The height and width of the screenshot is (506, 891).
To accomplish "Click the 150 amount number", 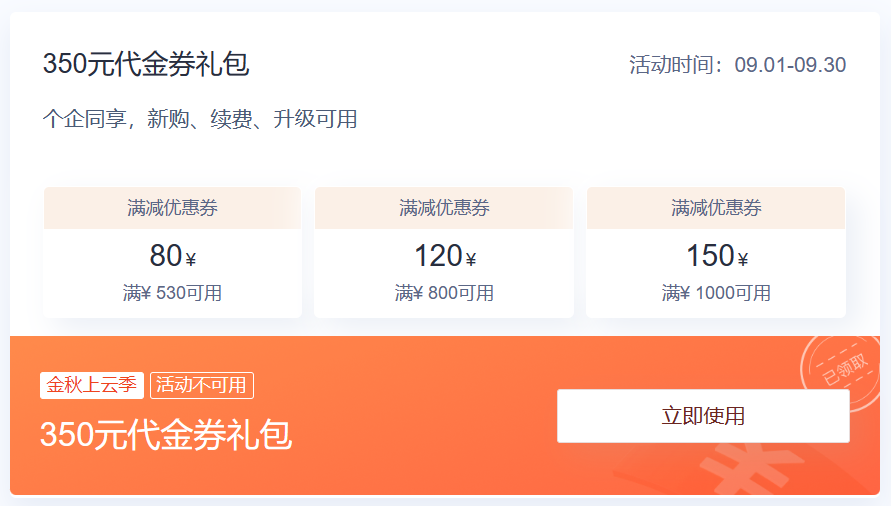I will [710, 255].
